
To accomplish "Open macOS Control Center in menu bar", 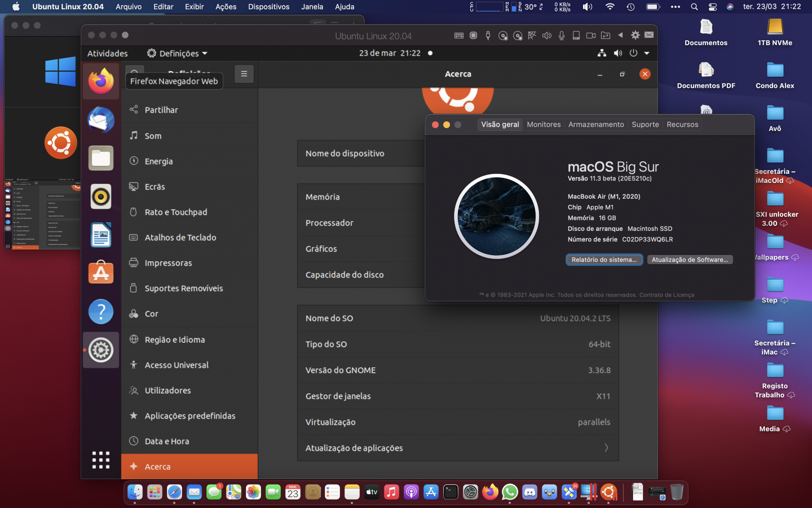I will [x=712, y=7].
